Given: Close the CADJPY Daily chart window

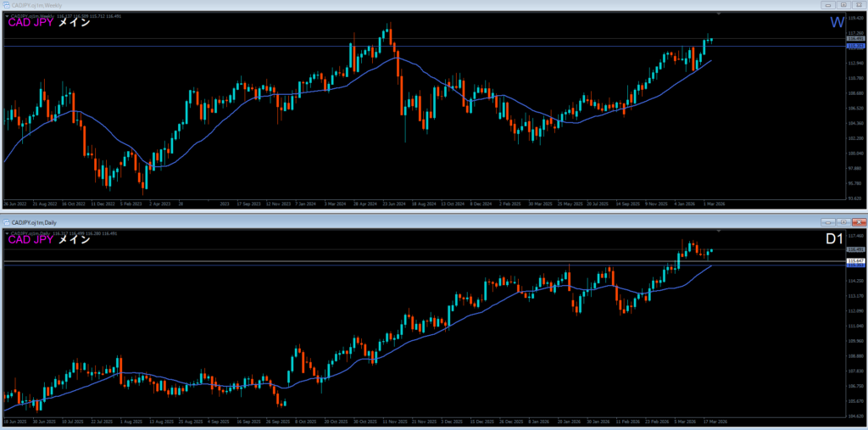Looking at the screenshot, I should tap(857, 222).
